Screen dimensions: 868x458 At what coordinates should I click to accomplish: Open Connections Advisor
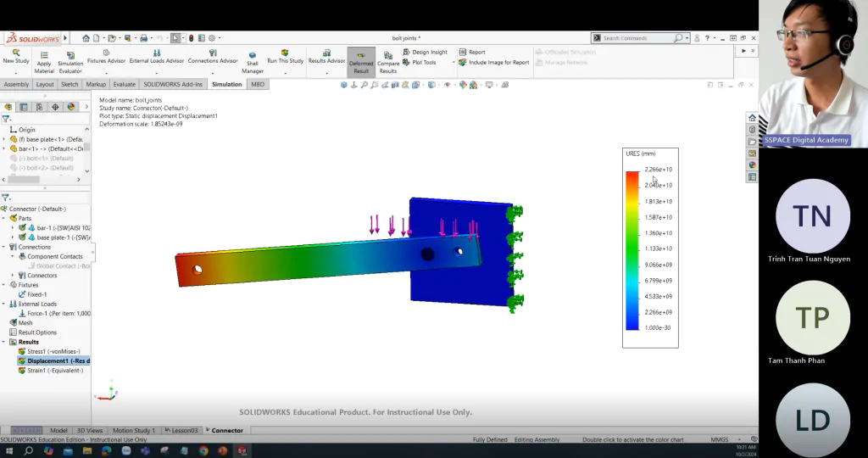213,57
